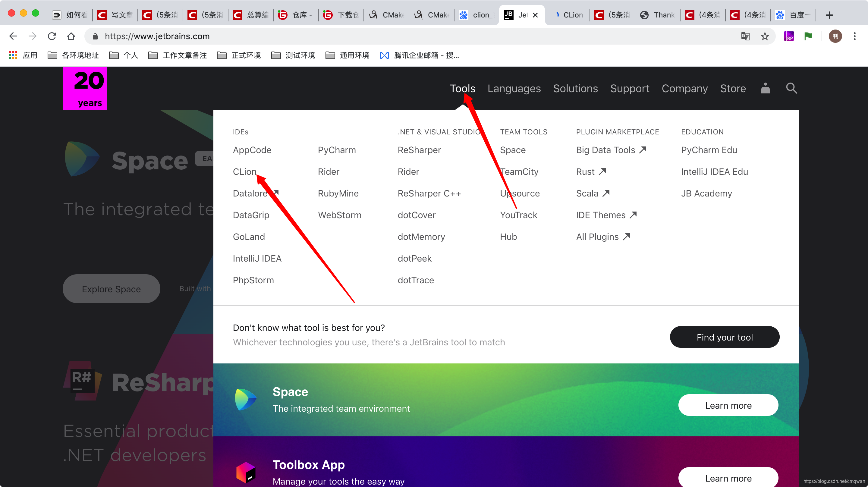Image resolution: width=868 pixels, height=487 pixels.
Task: Open the Company navigation menu
Action: pyautogui.click(x=684, y=88)
